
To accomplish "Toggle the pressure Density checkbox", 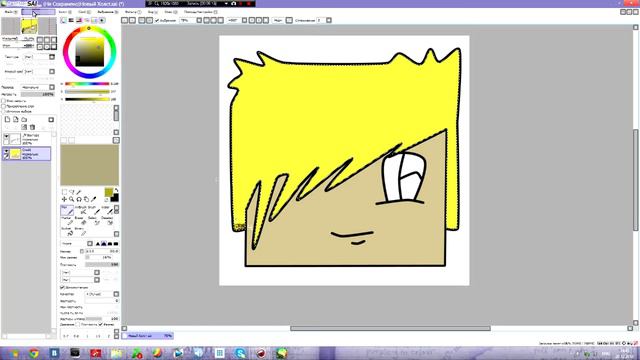I will point(78,324).
